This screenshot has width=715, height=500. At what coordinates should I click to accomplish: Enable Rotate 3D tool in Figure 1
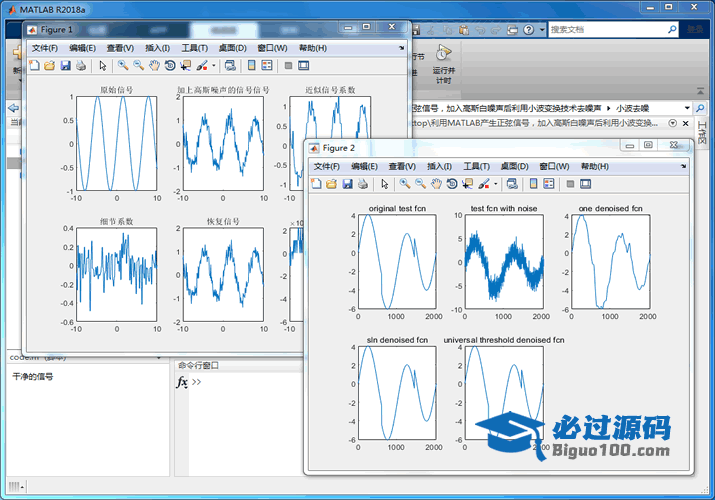[170, 66]
